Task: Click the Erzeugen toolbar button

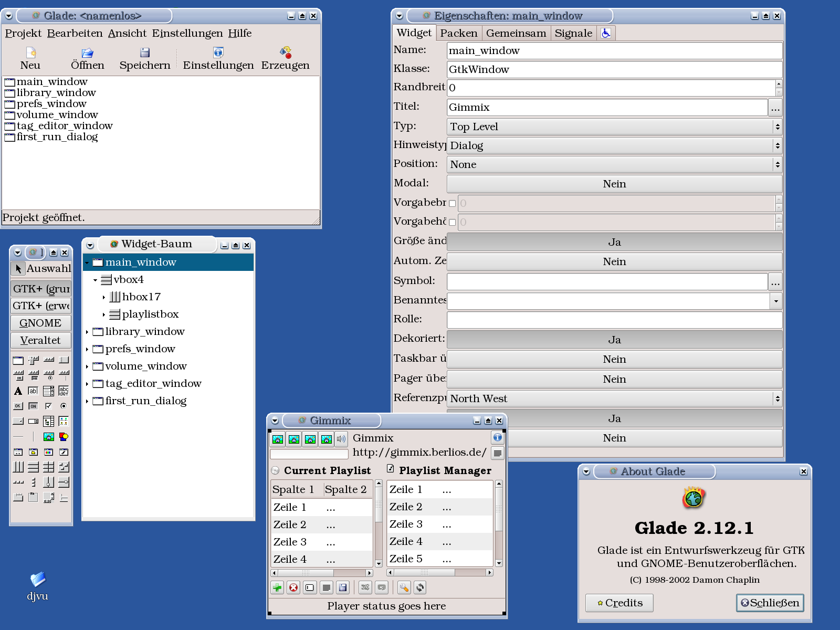Action: click(286, 59)
